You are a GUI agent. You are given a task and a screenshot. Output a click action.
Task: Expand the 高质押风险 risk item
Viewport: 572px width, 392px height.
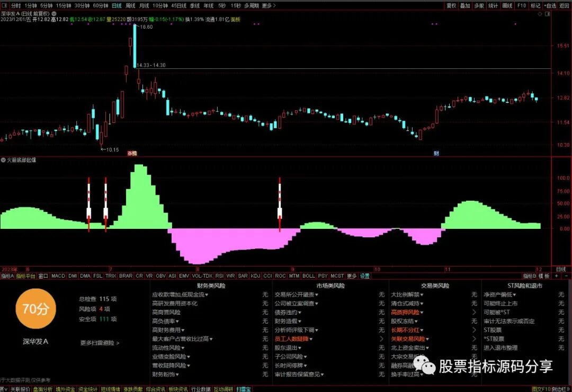tap(407, 313)
